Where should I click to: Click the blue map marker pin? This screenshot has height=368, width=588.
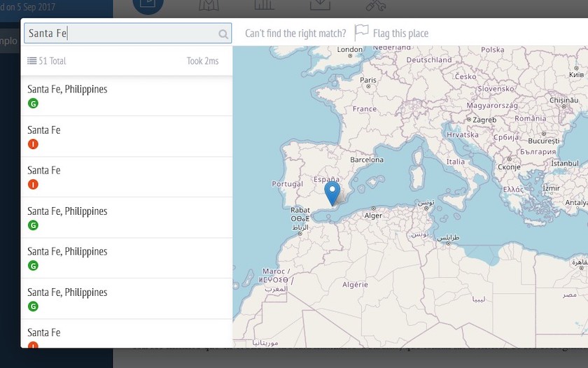pos(332,192)
